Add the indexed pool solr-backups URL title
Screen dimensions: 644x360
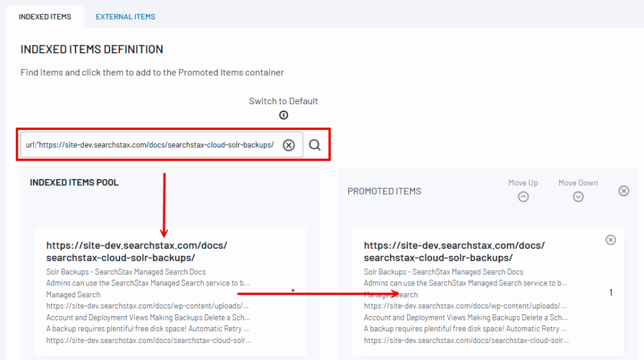(x=136, y=251)
